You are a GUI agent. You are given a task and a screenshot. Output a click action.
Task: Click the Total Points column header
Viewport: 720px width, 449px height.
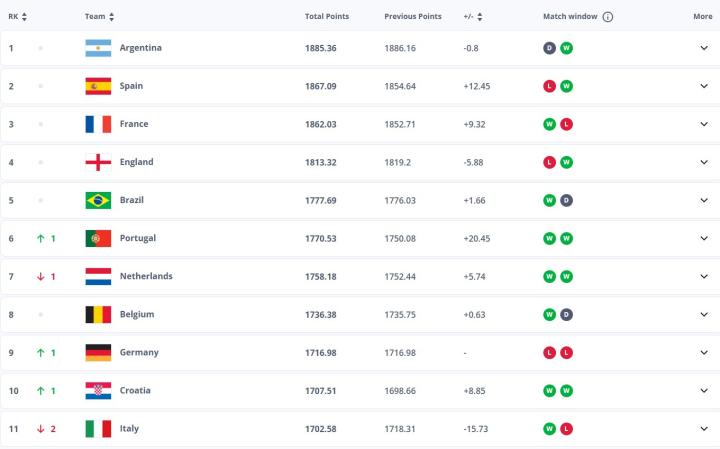pyautogui.click(x=326, y=17)
